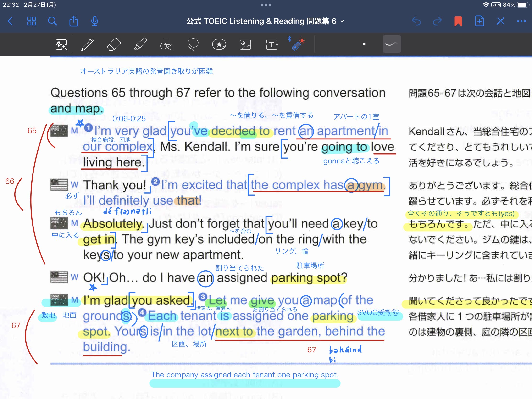Tap the multitasking three dots at top
The height and width of the screenshot is (399, 532).
point(266,5)
